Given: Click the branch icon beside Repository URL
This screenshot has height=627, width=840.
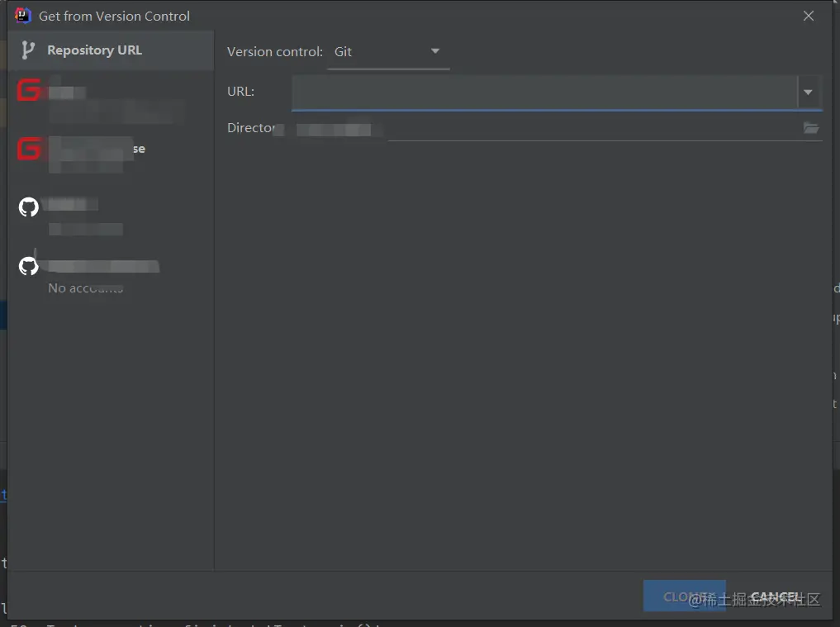Looking at the screenshot, I should pos(28,50).
